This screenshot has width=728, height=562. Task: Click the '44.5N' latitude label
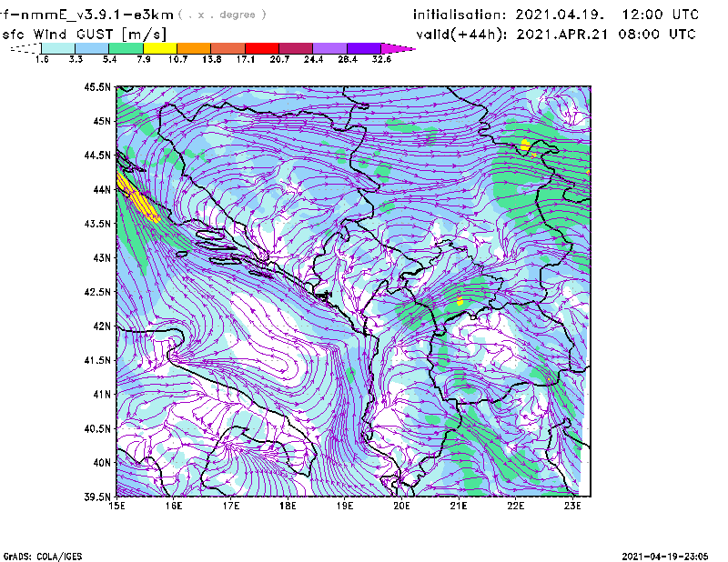[x=97, y=155]
